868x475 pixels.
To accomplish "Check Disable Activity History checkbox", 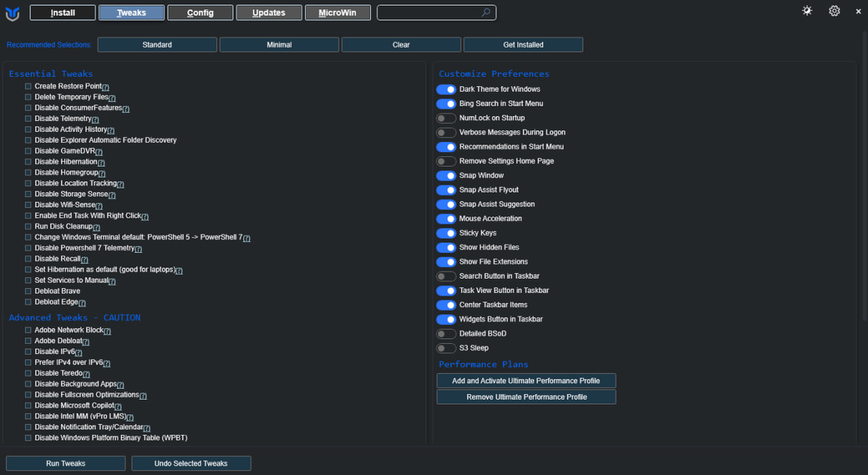I will coord(28,130).
